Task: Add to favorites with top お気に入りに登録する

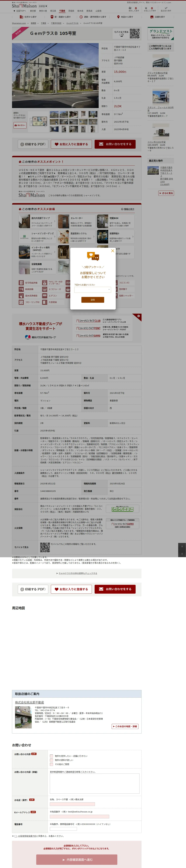Action: pyautogui.click(x=71, y=144)
